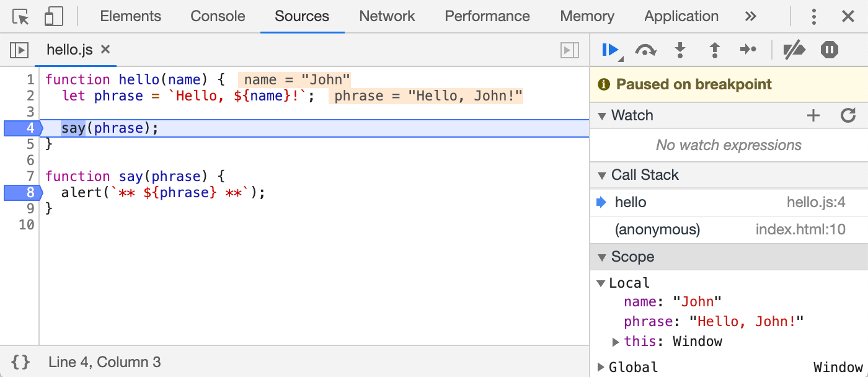Step into next function call

(680, 50)
